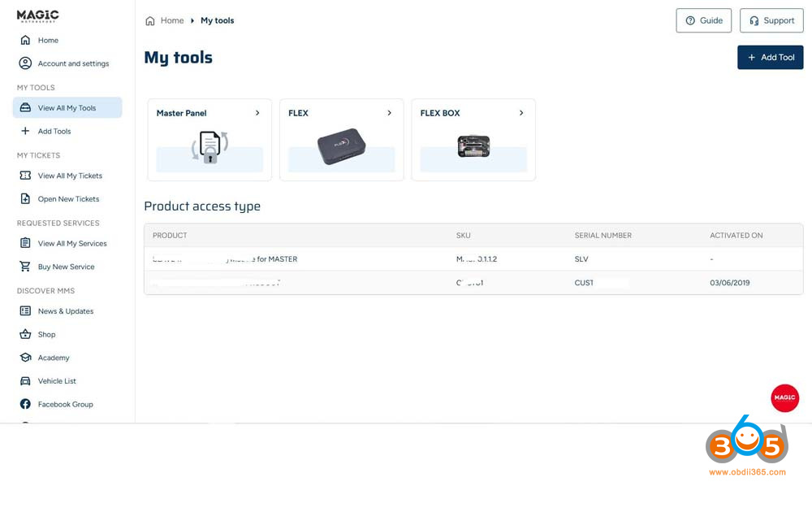Click the PRODUCT column header

(170, 236)
